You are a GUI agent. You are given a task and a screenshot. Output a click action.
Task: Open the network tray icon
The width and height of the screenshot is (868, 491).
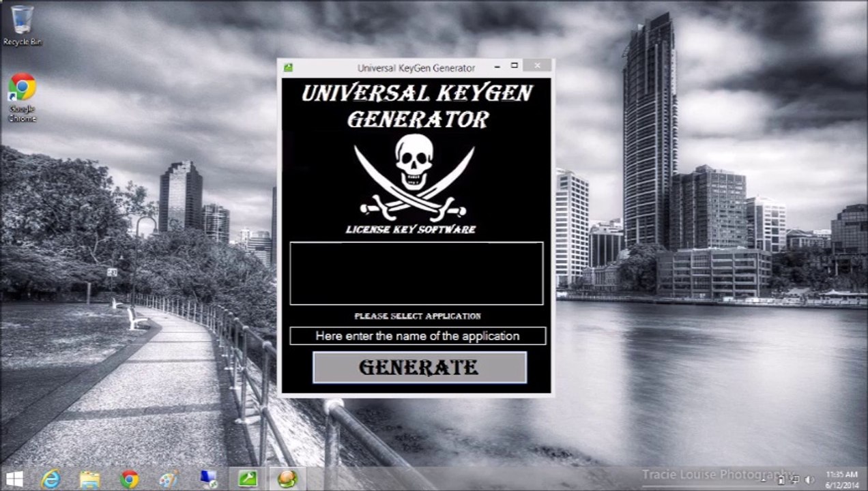coord(795,479)
